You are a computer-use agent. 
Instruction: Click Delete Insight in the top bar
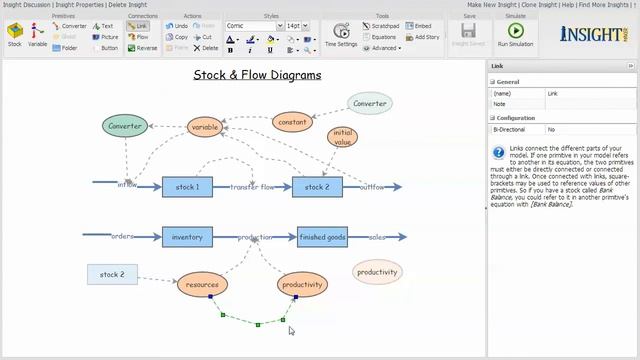coord(127,4)
